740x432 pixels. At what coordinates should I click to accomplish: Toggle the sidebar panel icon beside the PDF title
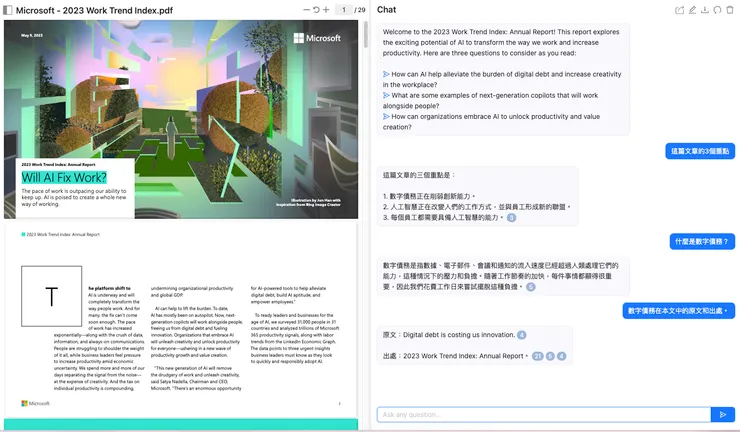point(8,10)
